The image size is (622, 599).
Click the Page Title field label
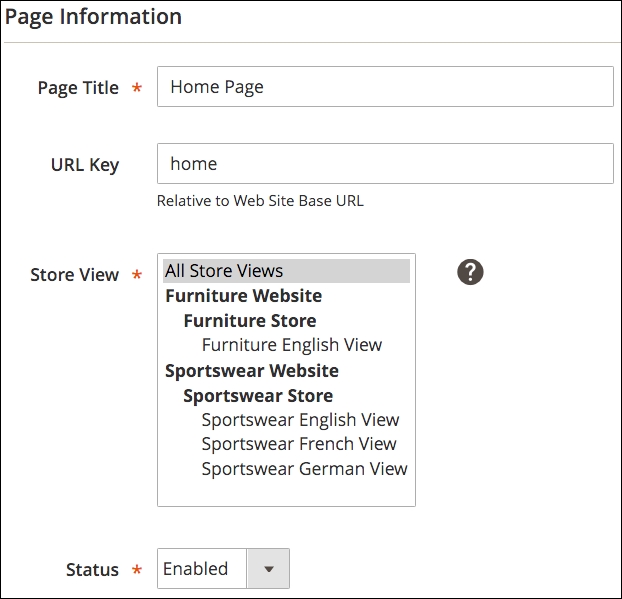click(78, 88)
